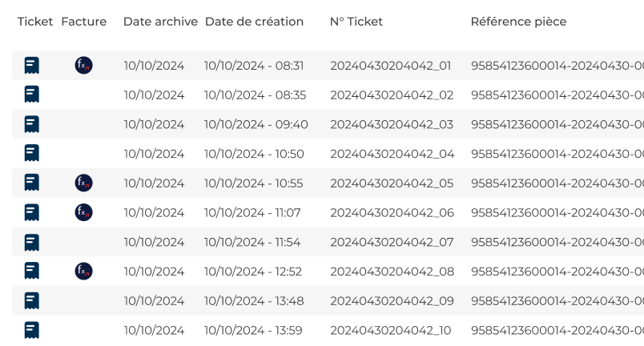Open ticket icon for row 10:50
644x346 pixels.
31,153
